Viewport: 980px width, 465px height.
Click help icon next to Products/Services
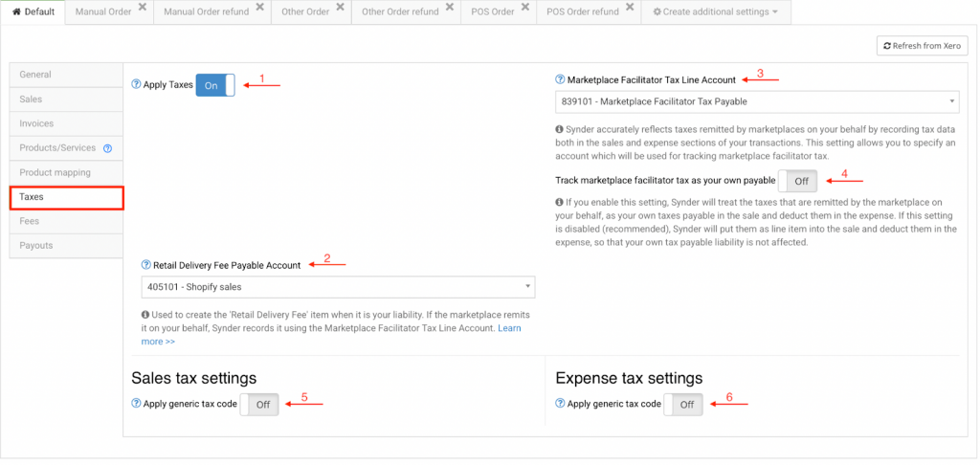point(107,148)
